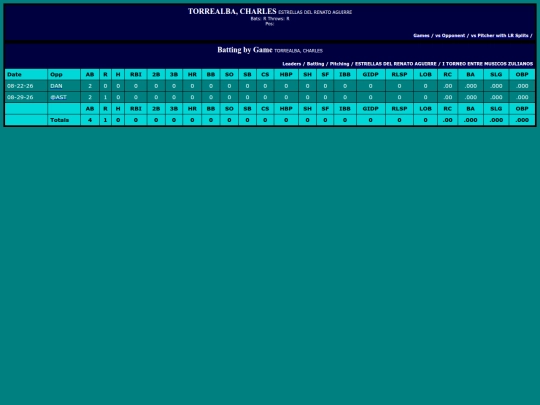Open vs Pitcher with LR Splits link
The image size is (540, 405).
tap(499, 35)
